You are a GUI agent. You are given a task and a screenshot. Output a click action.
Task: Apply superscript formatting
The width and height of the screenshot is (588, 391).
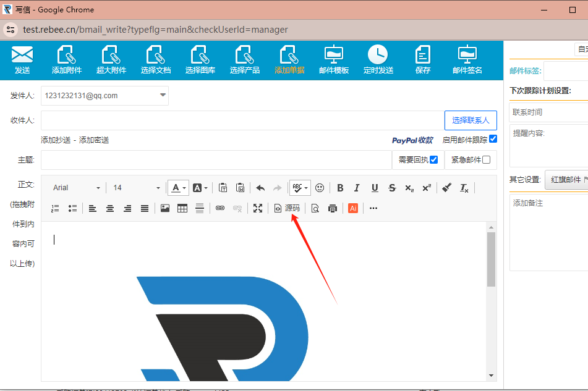coord(427,188)
